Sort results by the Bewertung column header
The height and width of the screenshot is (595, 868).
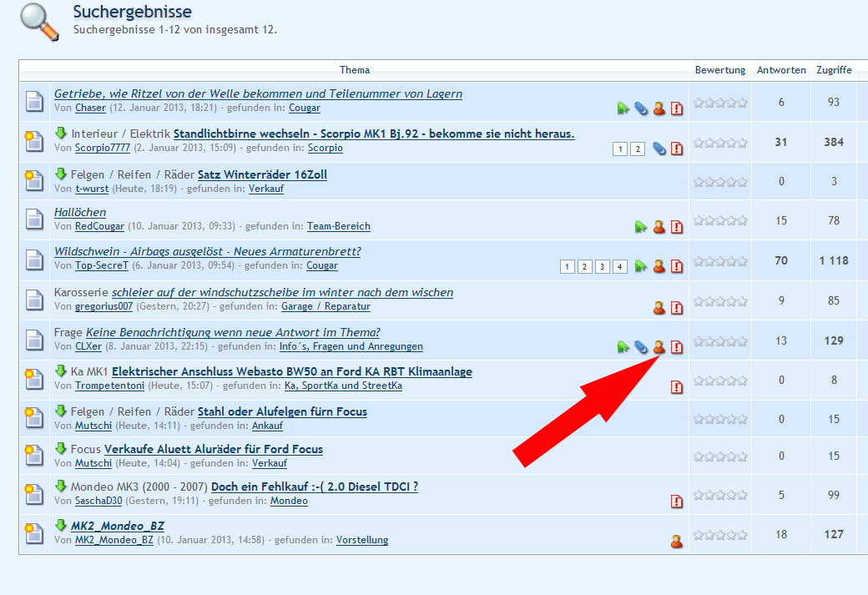pos(720,70)
